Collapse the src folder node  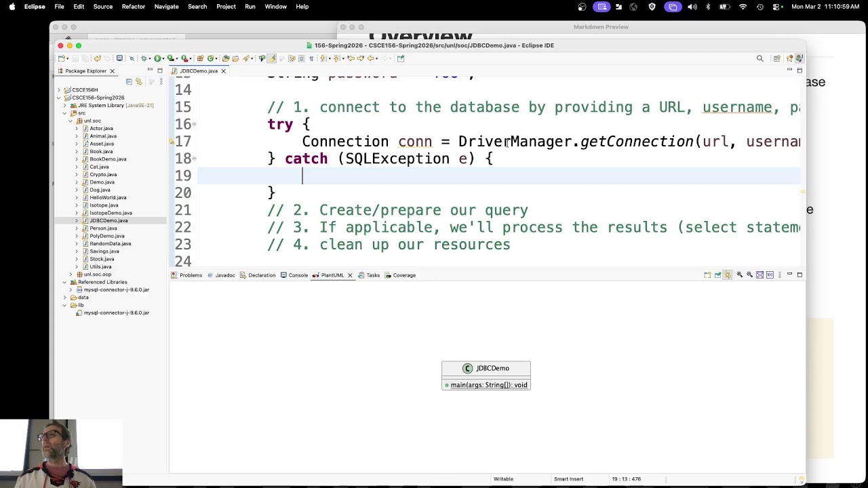click(x=65, y=113)
